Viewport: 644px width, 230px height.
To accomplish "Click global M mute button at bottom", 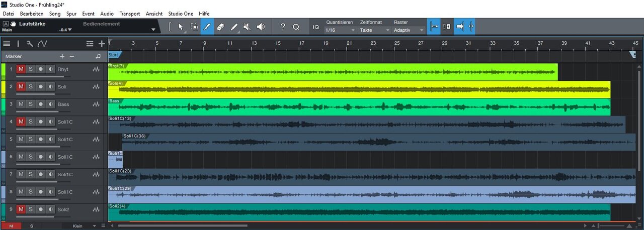I will click(11, 226).
